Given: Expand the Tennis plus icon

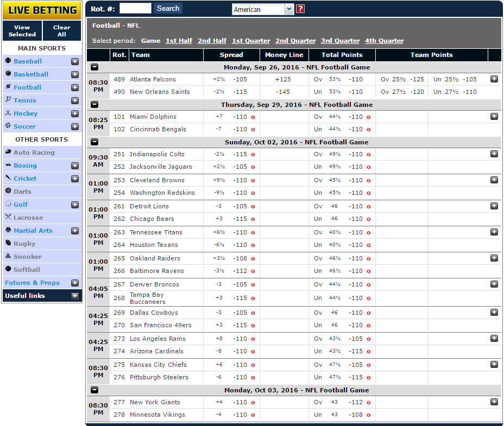Looking at the screenshot, I should tap(75, 100).
